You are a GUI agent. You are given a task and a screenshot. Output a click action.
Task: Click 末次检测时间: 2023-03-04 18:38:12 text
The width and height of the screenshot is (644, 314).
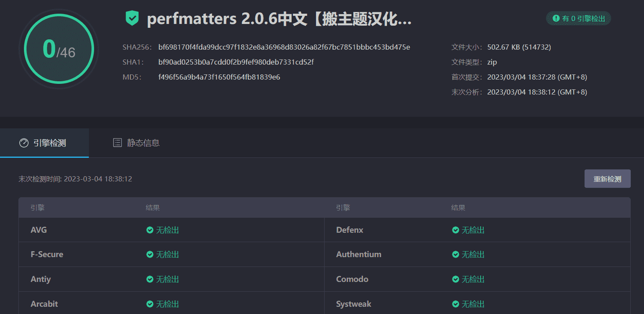pyautogui.click(x=75, y=179)
